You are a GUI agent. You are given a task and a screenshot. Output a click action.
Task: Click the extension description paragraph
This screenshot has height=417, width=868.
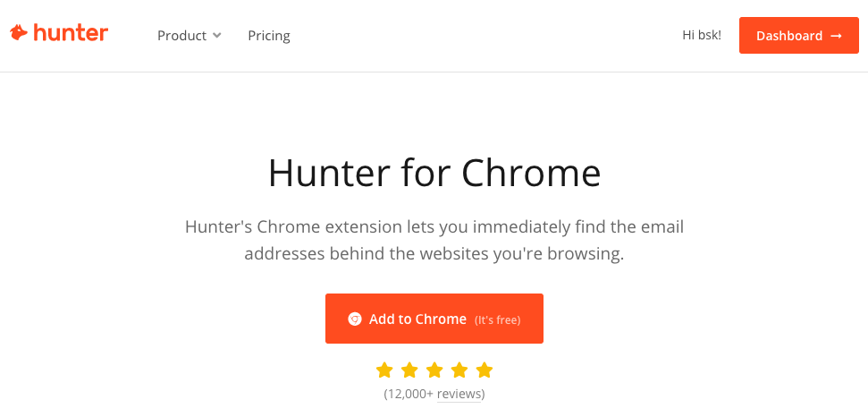click(x=434, y=241)
